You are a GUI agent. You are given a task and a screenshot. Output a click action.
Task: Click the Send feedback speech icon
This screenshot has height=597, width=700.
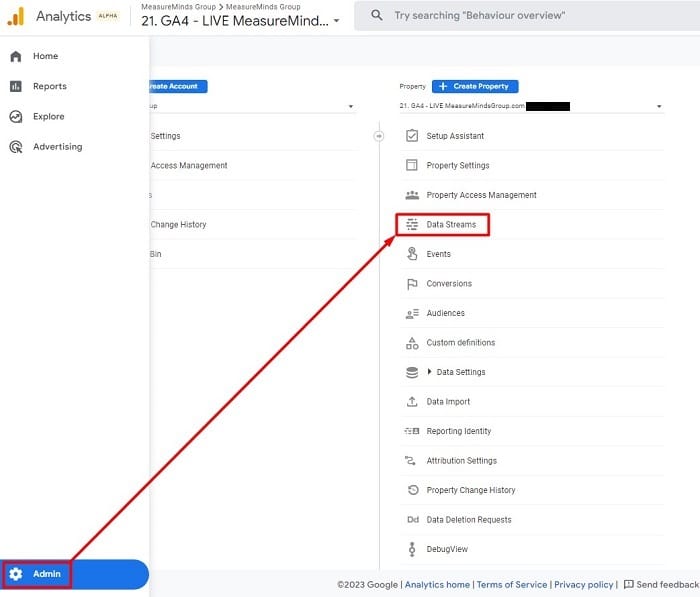(629, 584)
